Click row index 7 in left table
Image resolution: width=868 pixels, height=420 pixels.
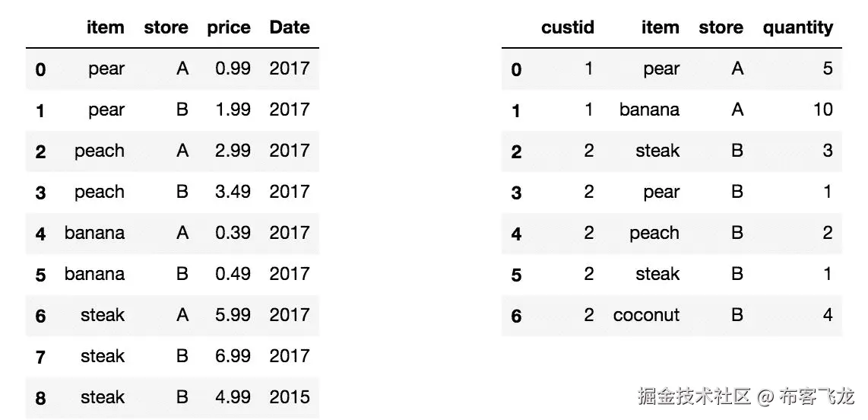(40, 357)
